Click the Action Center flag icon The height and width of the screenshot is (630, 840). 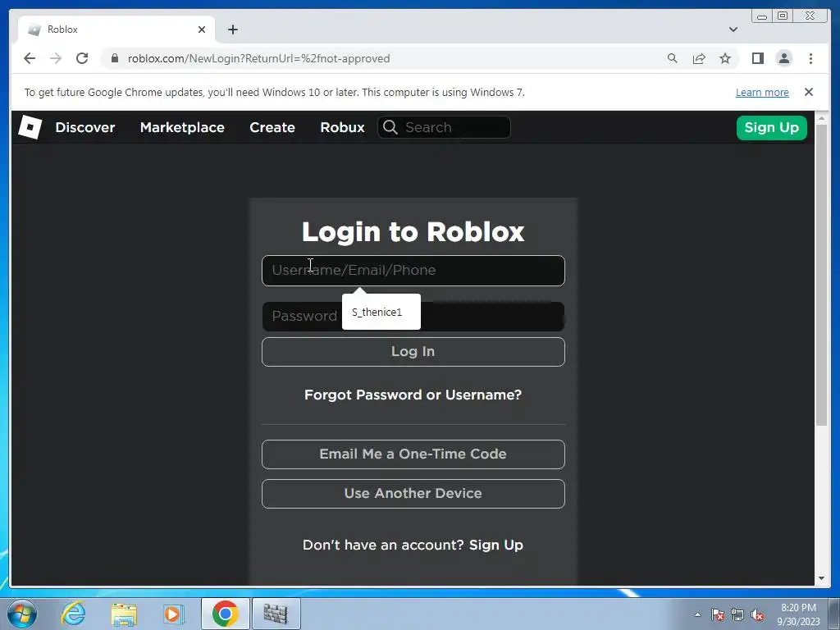pos(718,614)
